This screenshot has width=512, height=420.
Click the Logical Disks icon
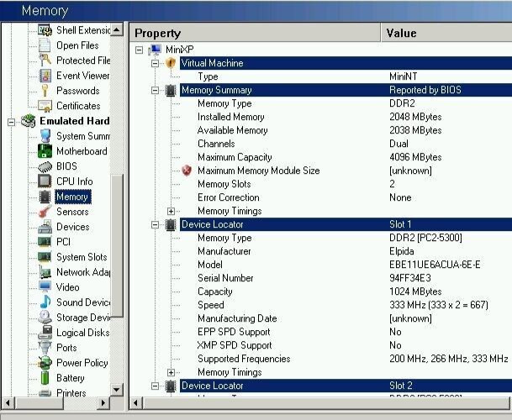45,332
